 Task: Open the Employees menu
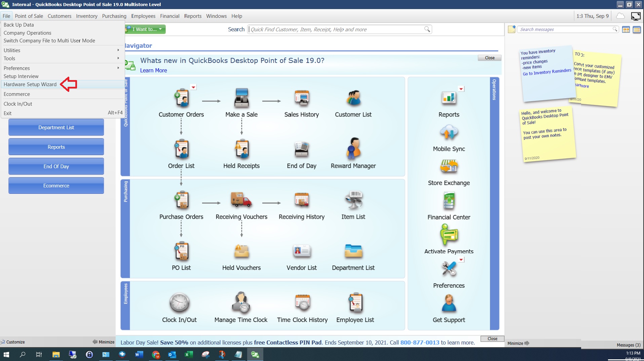pyautogui.click(x=143, y=16)
